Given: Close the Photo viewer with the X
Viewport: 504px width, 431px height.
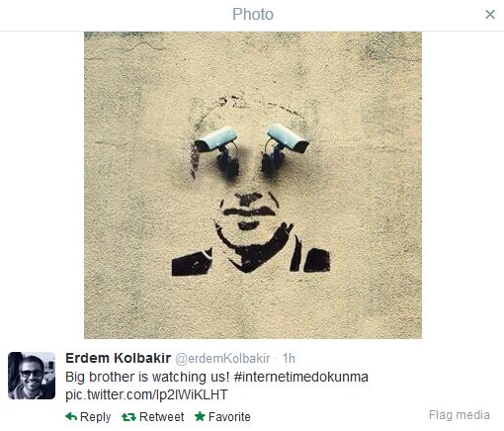Looking at the screenshot, I should pyautogui.click(x=490, y=14).
